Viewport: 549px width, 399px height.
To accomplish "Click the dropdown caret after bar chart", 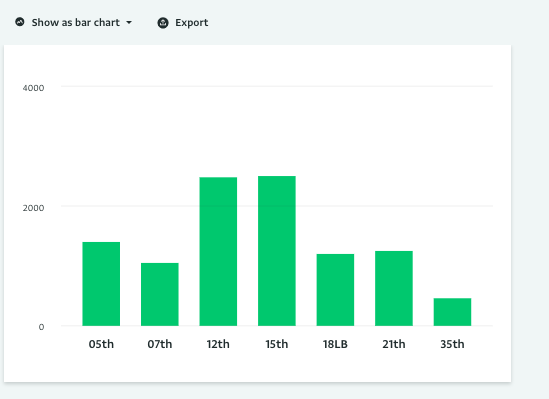I will tap(129, 23).
